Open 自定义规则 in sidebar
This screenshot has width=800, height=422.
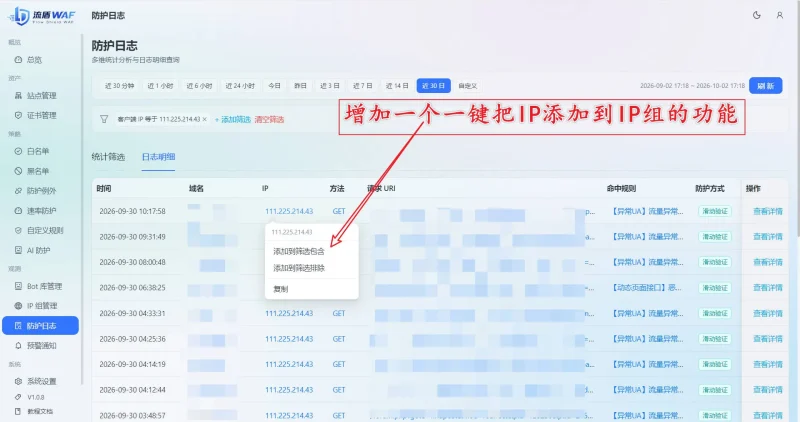pos(45,231)
